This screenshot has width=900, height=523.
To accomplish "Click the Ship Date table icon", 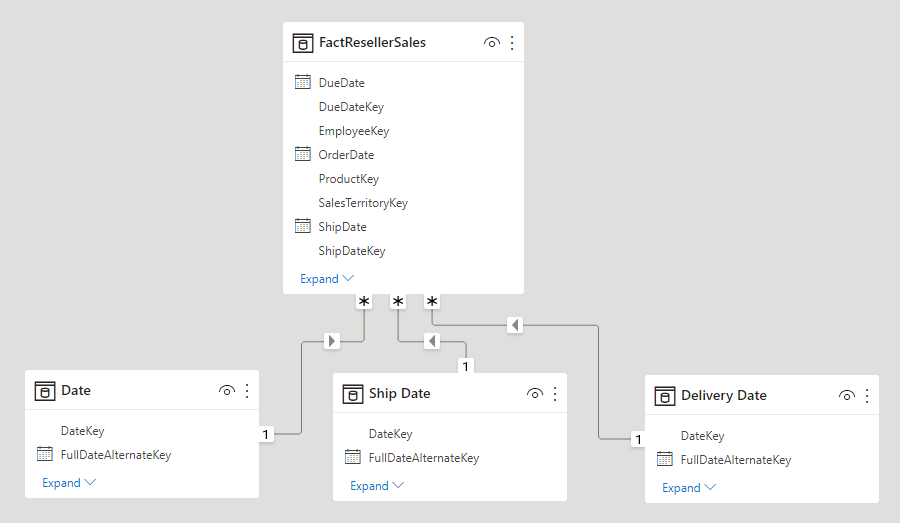I will [352, 394].
